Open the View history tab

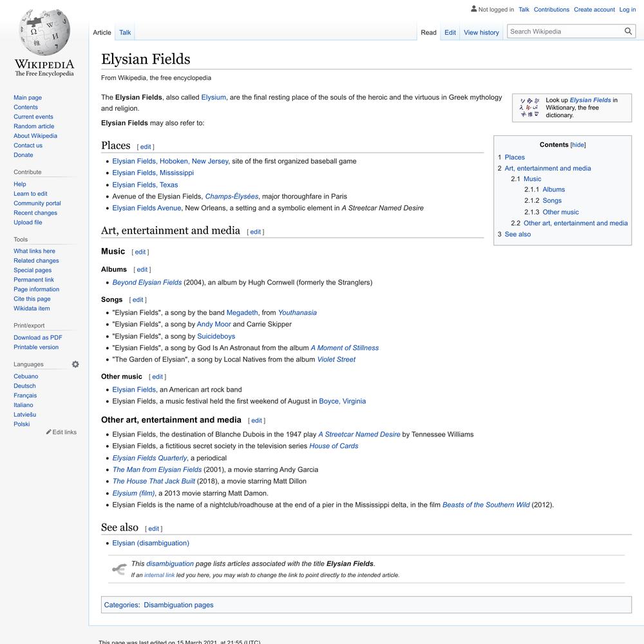[481, 32]
